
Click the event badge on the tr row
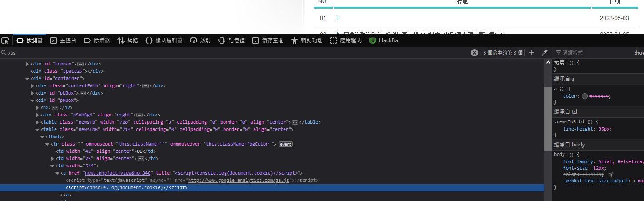coord(285,144)
